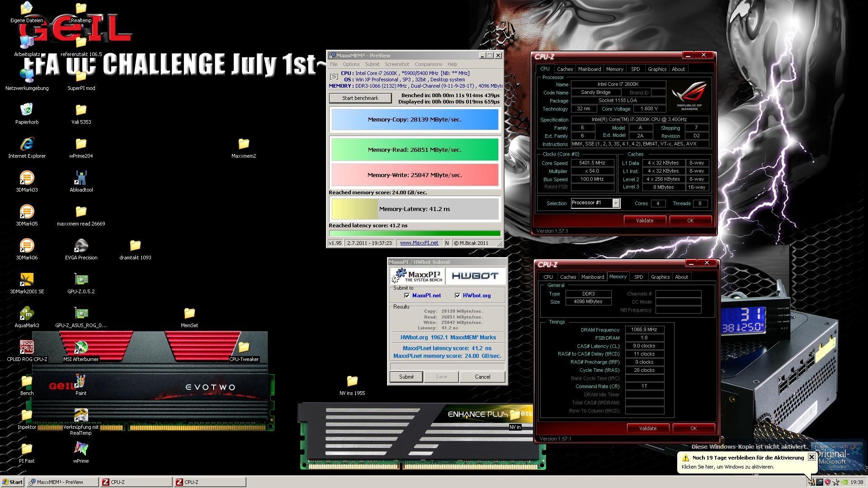Open Graphics tab in upper CPU-Z

click(657, 69)
